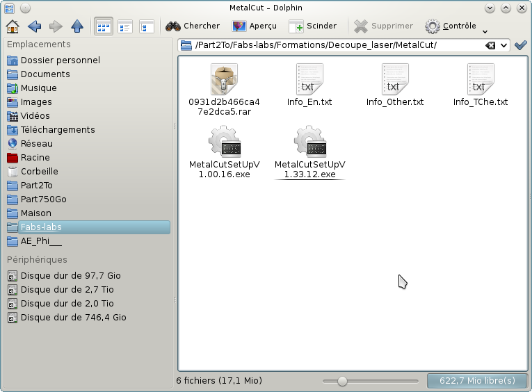Switch to details view mode

click(147, 26)
